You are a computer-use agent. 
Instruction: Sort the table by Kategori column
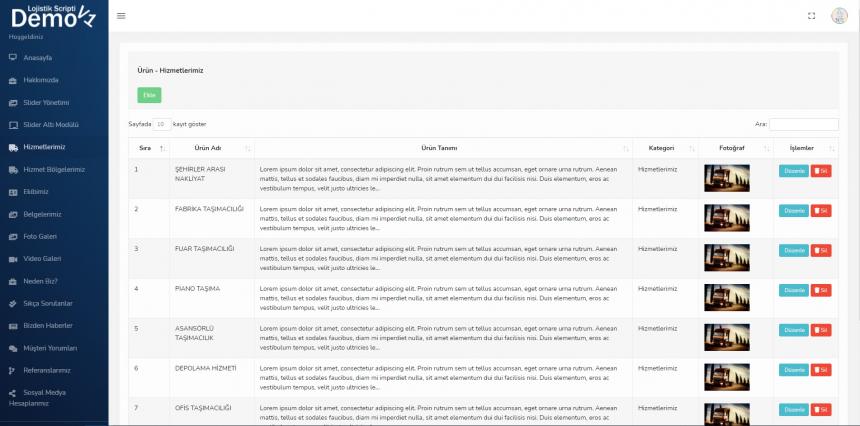coord(660,148)
